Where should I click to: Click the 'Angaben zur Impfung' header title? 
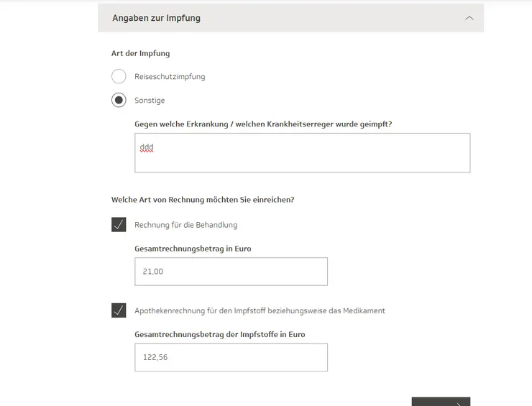coord(156,18)
